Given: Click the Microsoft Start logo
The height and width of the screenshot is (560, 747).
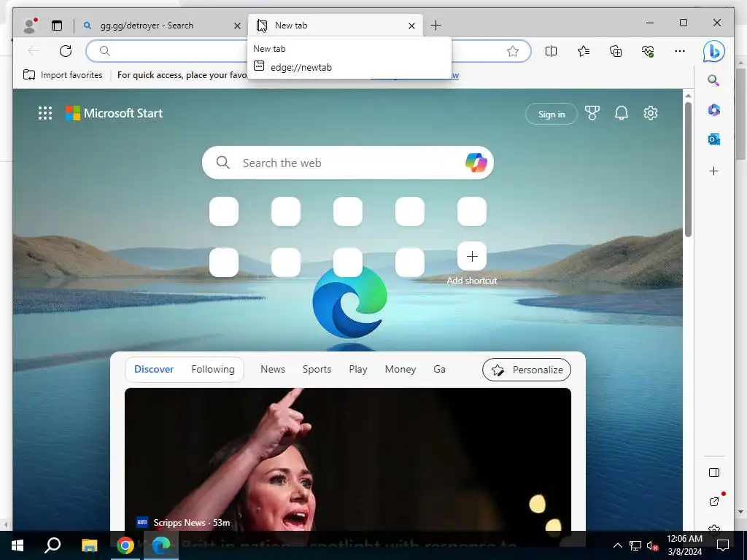Looking at the screenshot, I should click(115, 113).
